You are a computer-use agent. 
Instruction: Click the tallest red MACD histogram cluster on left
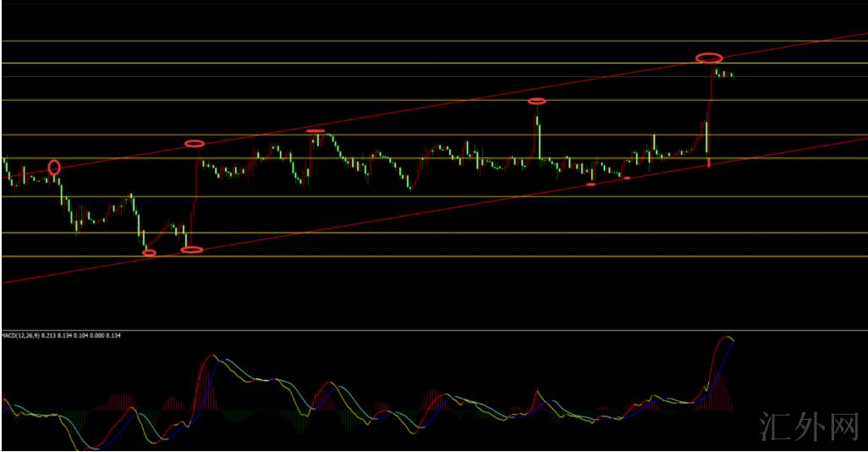208,383
